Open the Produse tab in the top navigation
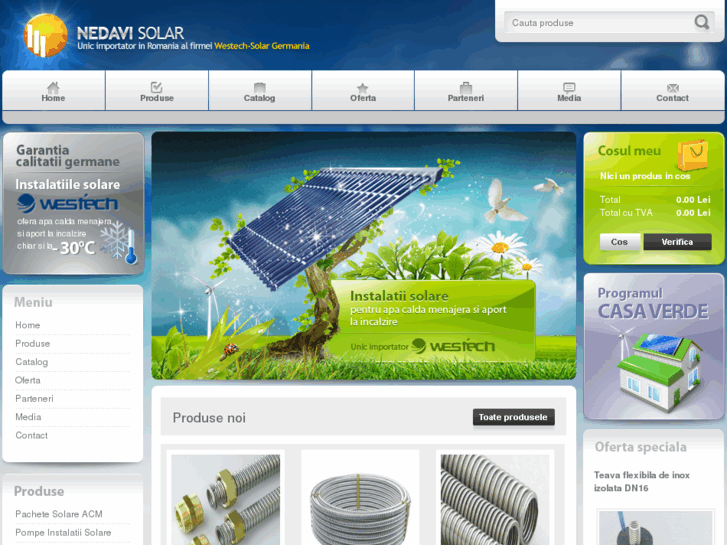727x545 pixels. tap(157, 90)
